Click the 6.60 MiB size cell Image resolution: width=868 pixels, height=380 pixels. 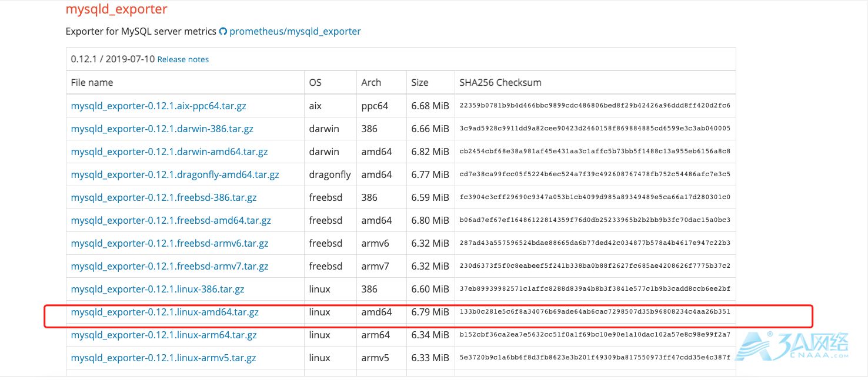click(x=430, y=289)
